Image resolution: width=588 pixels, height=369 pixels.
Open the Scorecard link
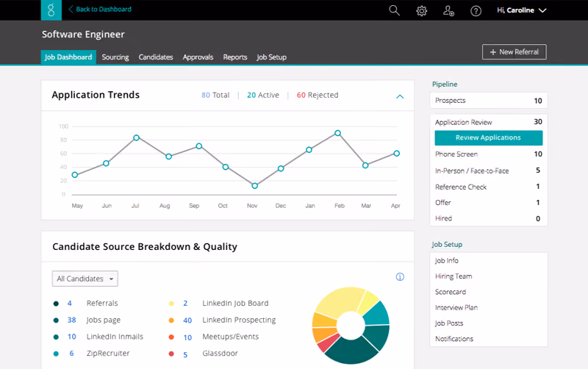(x=451, y=292)
